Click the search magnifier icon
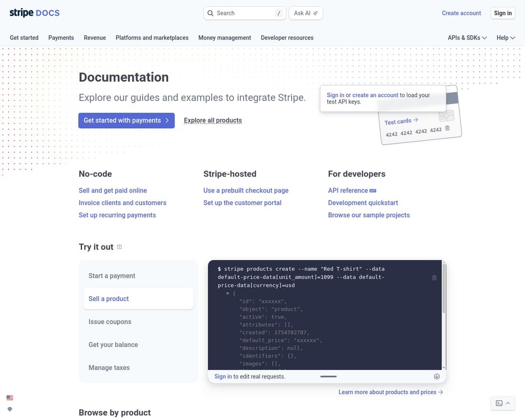 210,13
